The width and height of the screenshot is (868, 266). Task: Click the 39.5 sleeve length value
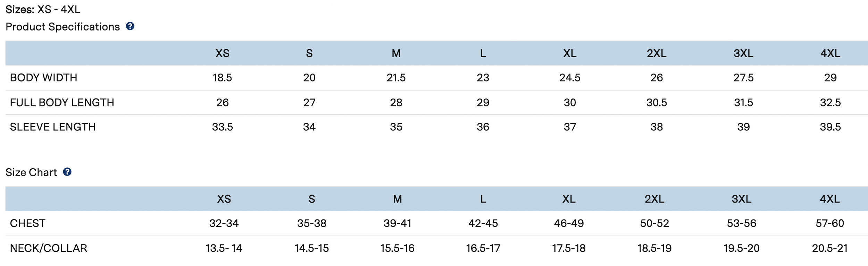click(x=830, y=127)
